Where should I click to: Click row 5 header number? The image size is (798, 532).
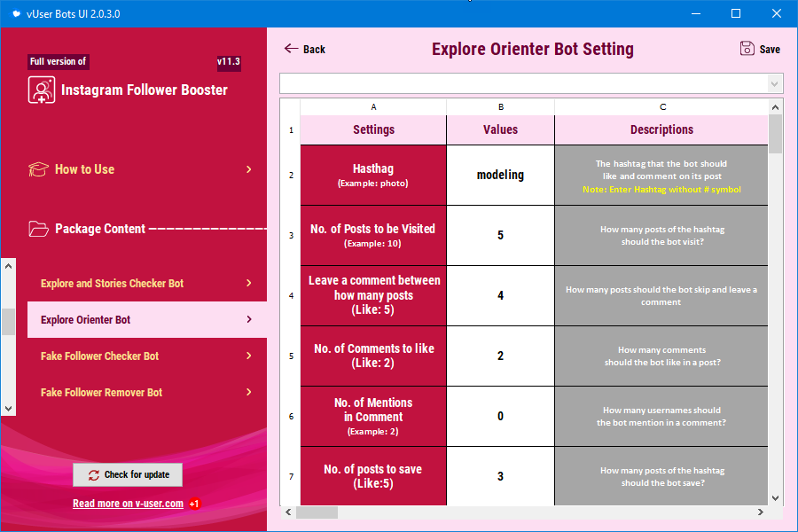(x=291, y=356)
